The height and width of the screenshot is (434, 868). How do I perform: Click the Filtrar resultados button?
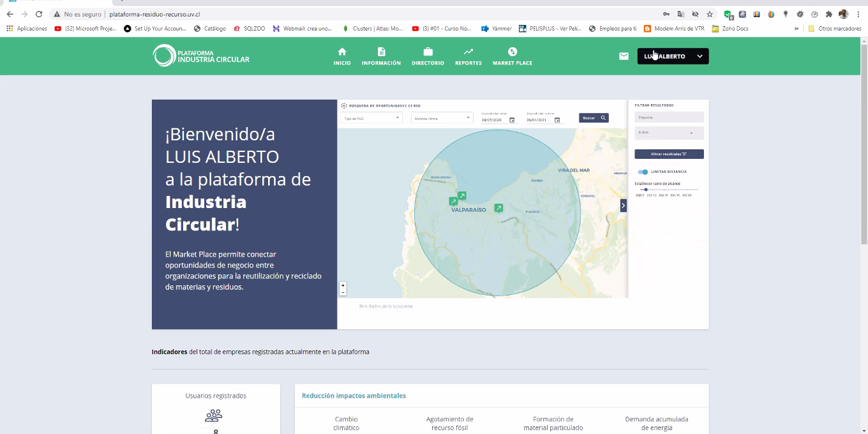point(669,154)
